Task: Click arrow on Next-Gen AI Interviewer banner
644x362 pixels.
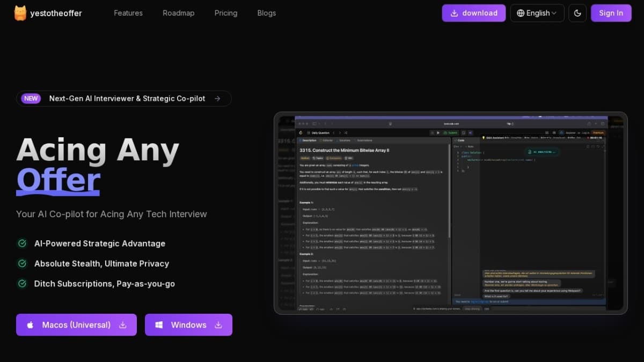Action: pyautogui.click(x=217, y=98)
